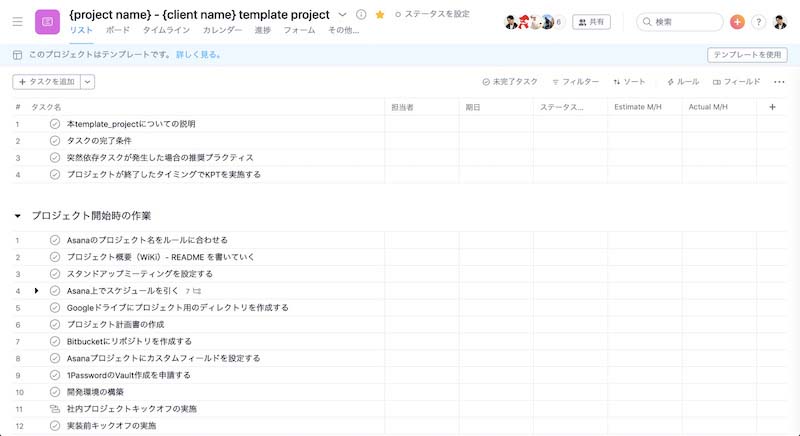The height and width of the screenshot is (436, 800).
Task: Open 詳しく見る link
Action: 199,55
